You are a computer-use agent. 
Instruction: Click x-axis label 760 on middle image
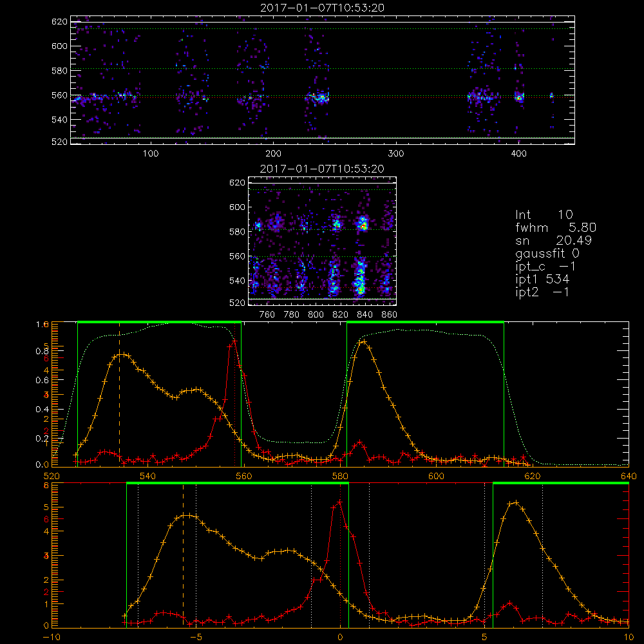pos(267,315)
